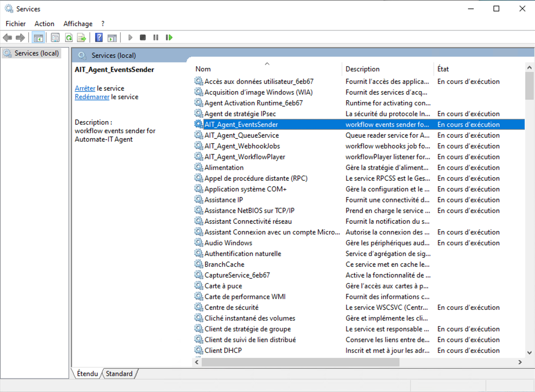The height and width of the screenshot is (392, 535).
Task: Click the Export list toolbar icon
Action: (82, 37)
